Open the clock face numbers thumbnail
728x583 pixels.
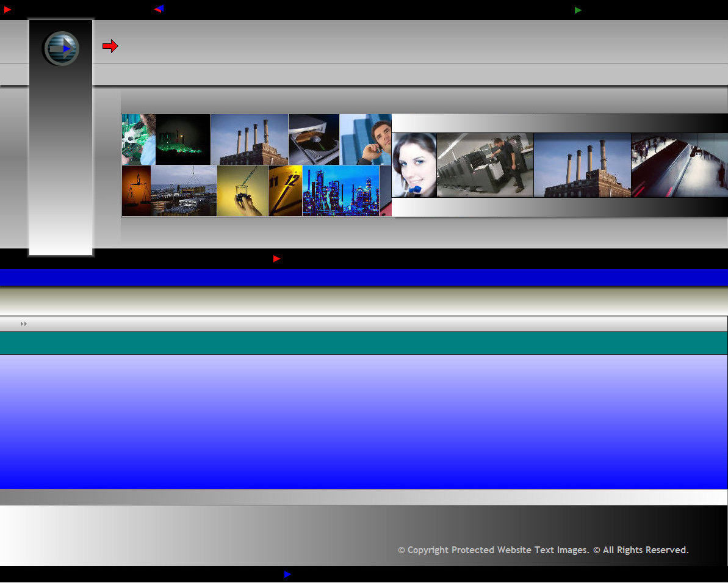click(285, 190)
